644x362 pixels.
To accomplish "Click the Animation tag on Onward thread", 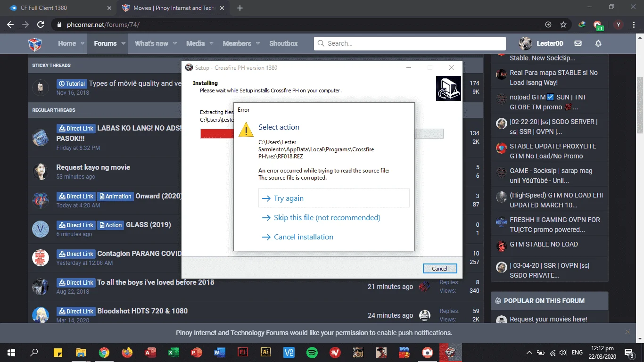I will (115, 197).
